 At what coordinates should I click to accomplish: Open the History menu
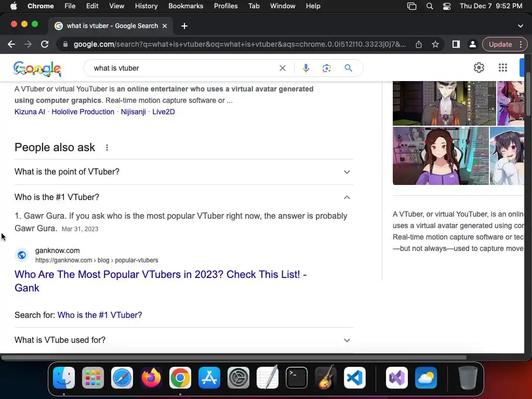(146, 6)
